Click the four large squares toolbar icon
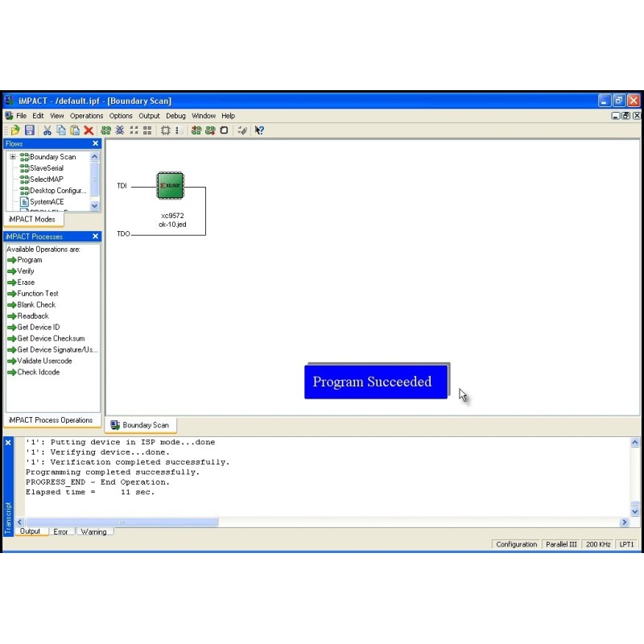The height and width of the screenshot is (644, 644). (x=147, y=130)
